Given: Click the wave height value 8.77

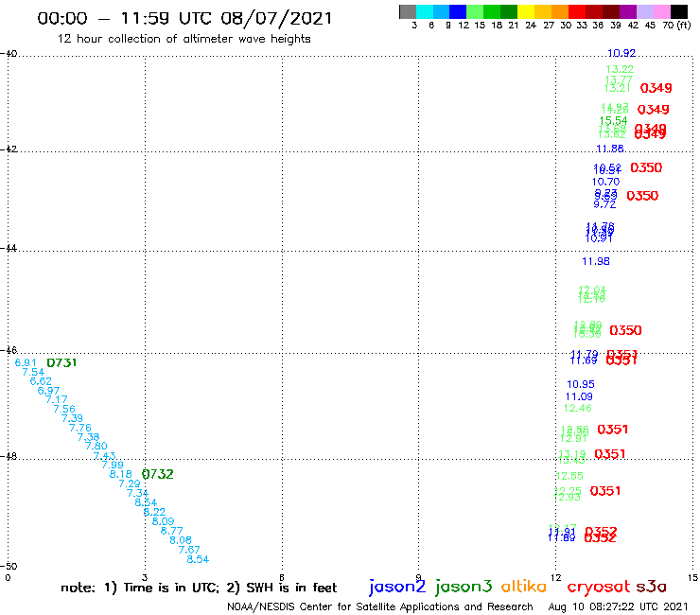Looking at the screenshot, I should [x=172, y=531].
